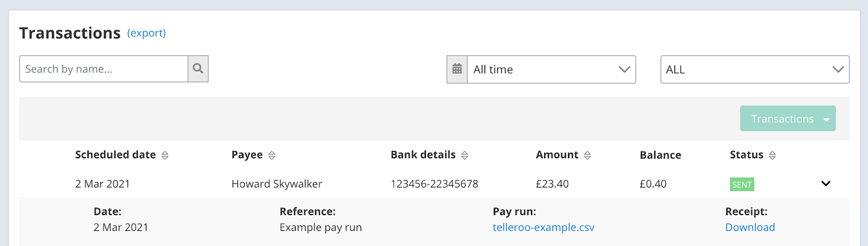The height and width of the screenshot is (246, 868).
Task: Click the Payee column header label
Action: [x=247, y=155]
